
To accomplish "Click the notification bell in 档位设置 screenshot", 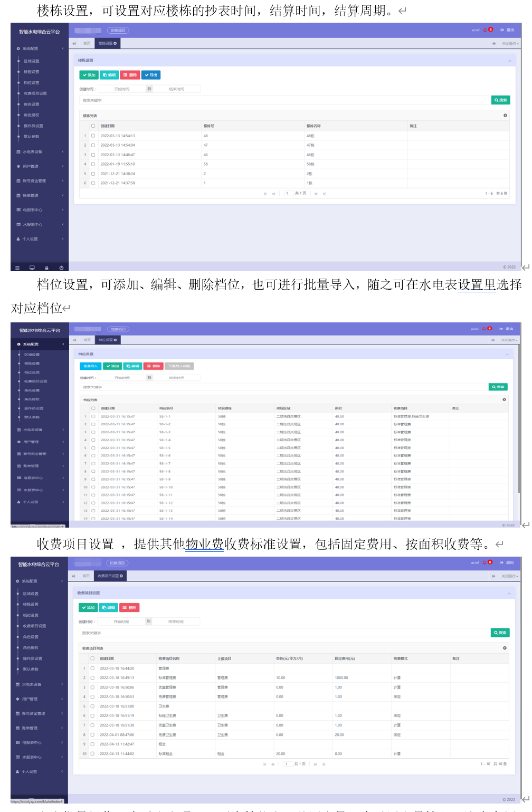I will pyautogui.click(x=484, y=329).
